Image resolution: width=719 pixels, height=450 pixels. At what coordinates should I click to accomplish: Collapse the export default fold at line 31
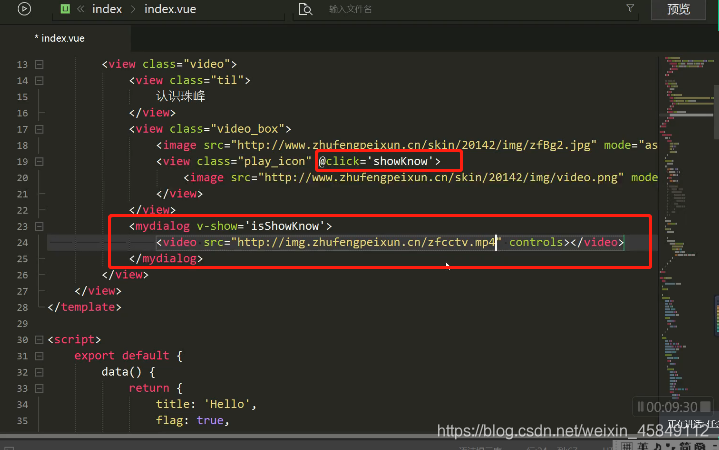[x=39, y=356]
